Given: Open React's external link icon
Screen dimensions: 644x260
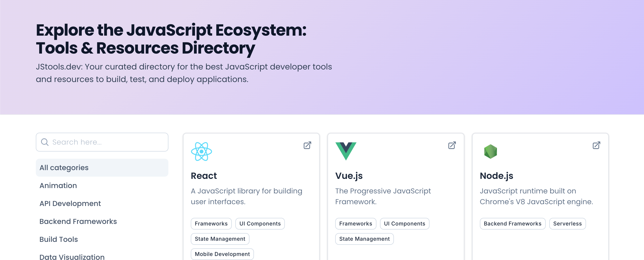Looking at the screenshot, I should (x=307, y=145).
